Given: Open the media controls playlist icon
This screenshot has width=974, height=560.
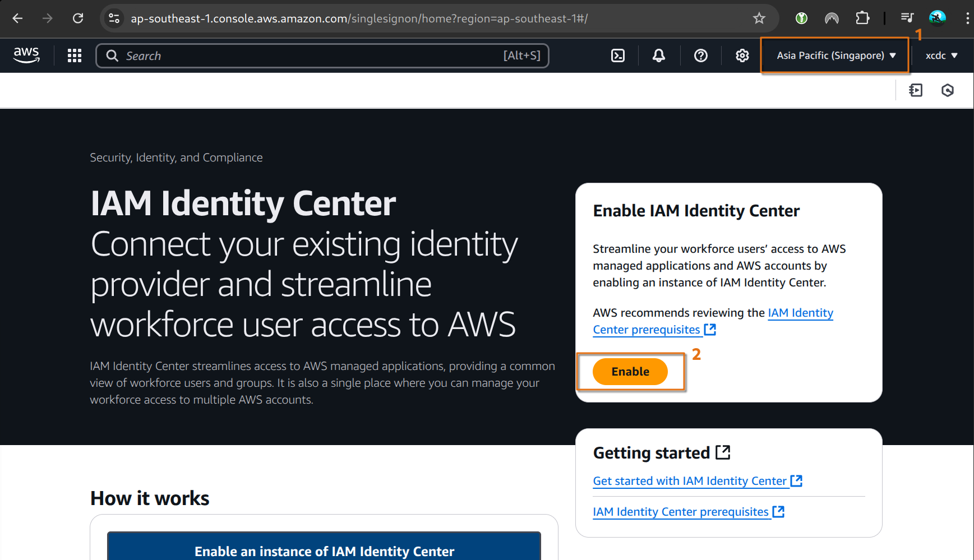Looking at the screenshot, I should point(907,18).
